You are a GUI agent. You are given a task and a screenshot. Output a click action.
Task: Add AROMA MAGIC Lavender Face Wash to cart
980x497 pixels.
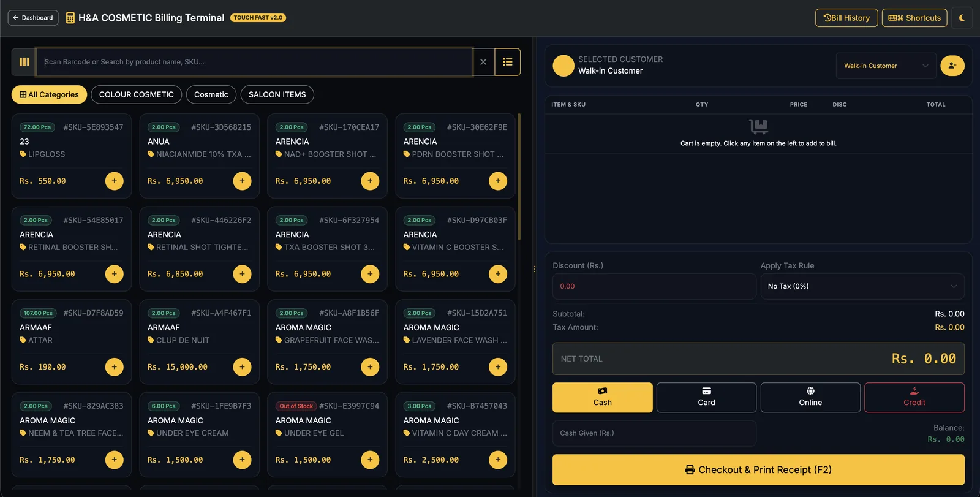498,367
